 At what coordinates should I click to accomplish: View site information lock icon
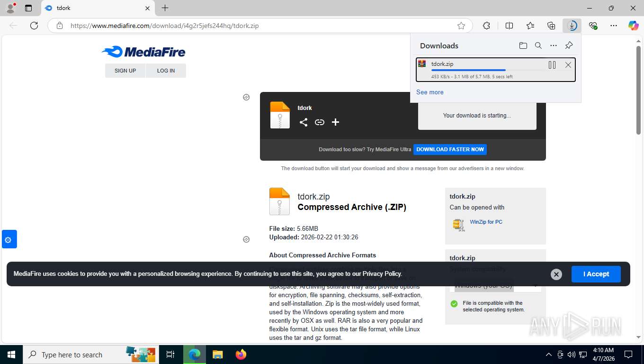59,26
